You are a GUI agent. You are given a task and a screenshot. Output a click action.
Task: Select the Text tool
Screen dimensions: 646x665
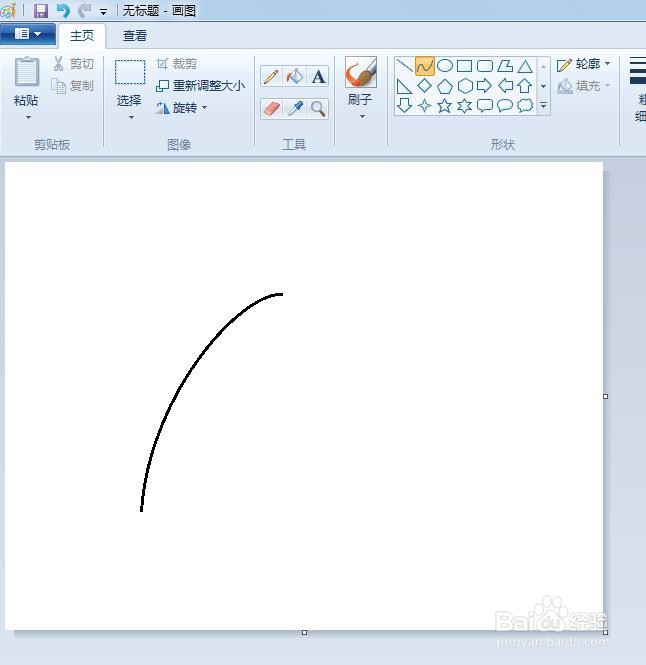(318, 77)
